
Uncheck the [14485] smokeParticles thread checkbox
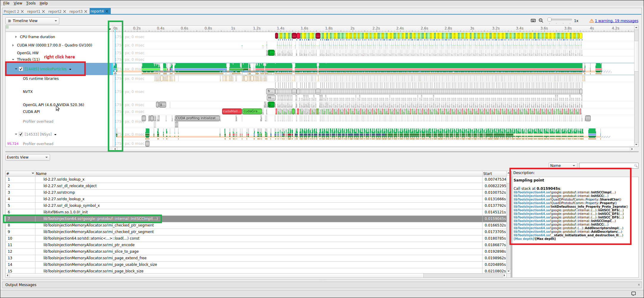(21, 69)
